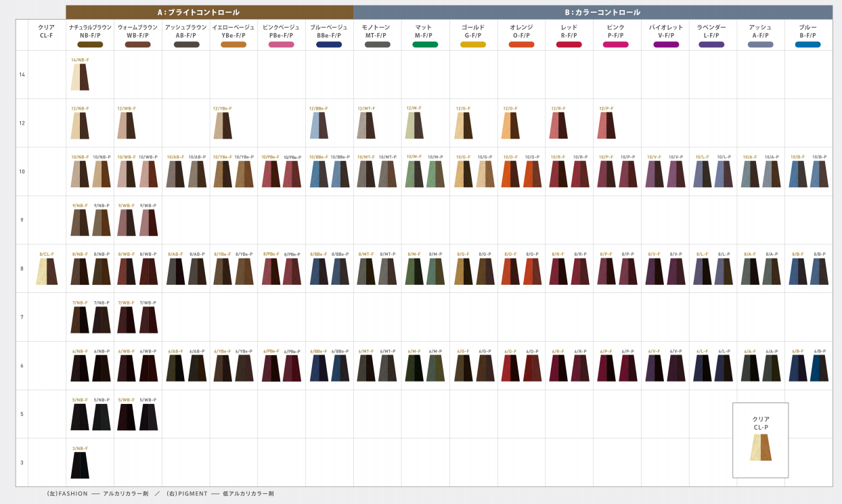Viewport: 842px width, 504px height.
Task: Select the level 14 row label
Action: tap(22, 74)
